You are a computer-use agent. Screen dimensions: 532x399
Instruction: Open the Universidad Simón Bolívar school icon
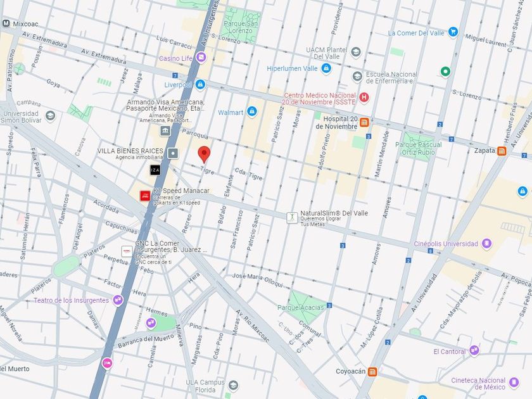coord(50,116)
